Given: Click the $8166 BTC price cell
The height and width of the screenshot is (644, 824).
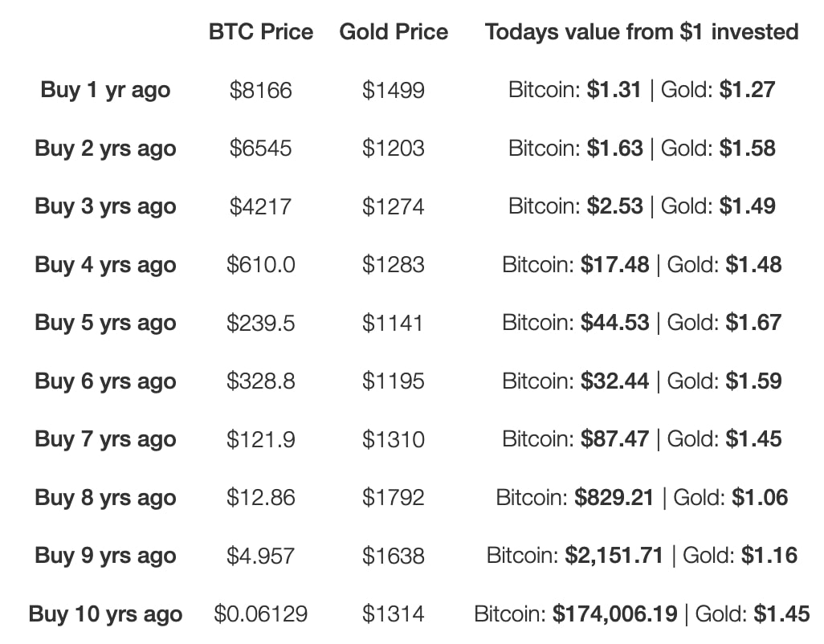Looking at the screenshot, I should [x=260, y=90].
